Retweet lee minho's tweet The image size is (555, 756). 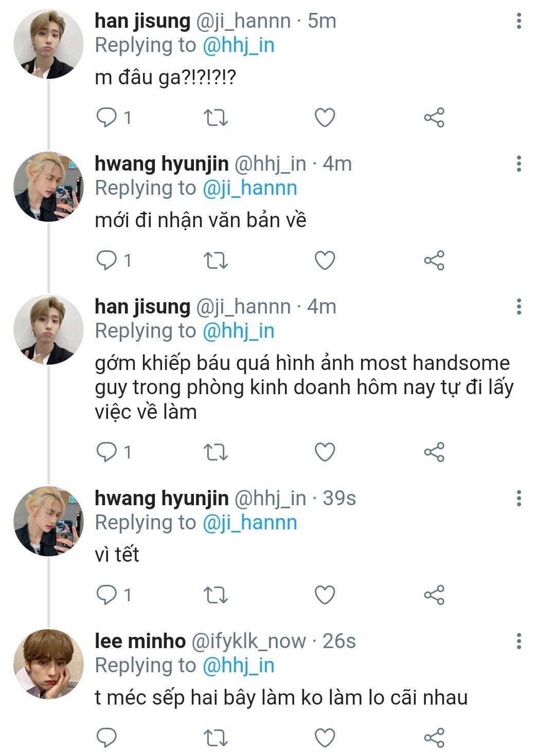pyautogui.click(x=216, y=738)
